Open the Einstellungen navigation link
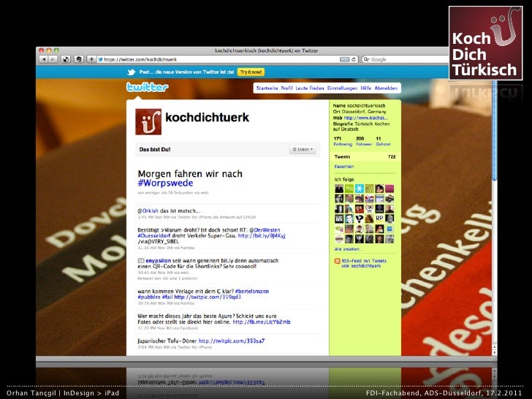The image size is (532, 399). pos(342,88)
